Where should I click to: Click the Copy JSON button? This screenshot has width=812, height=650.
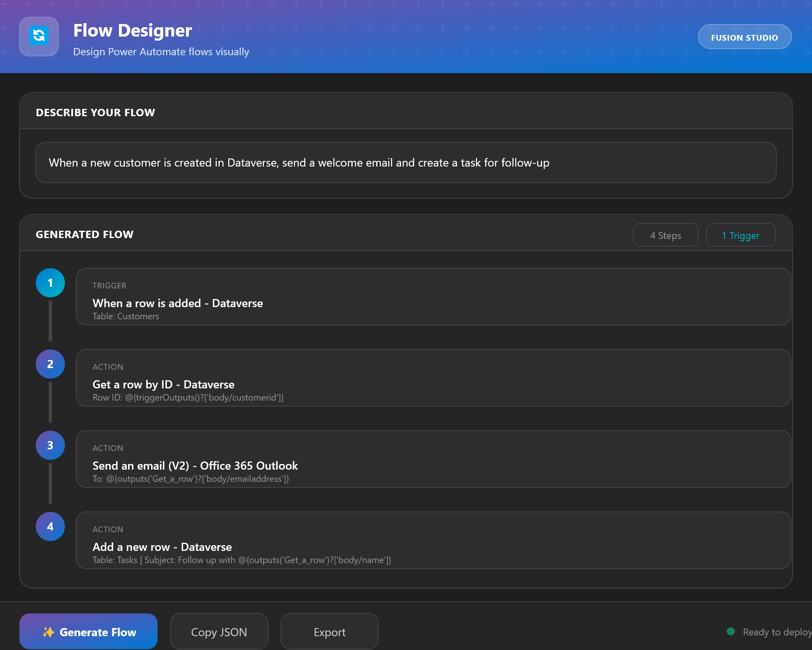(x=219, y=632)
